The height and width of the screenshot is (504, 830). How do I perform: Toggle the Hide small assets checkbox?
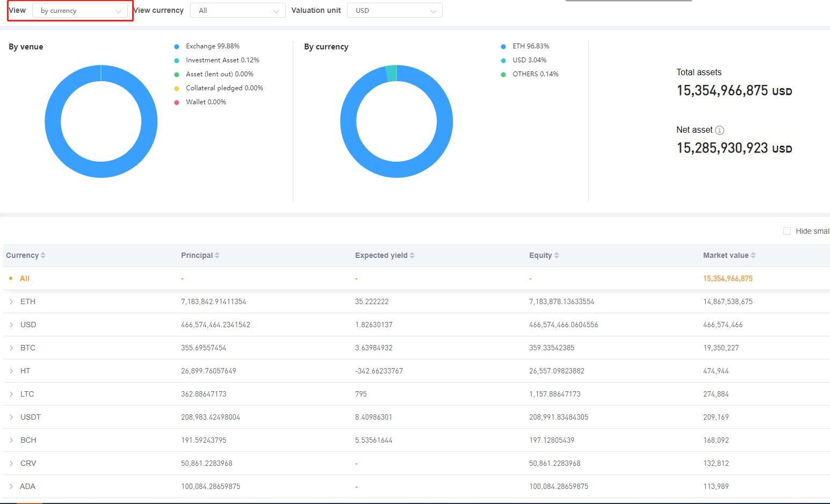(x=787, y=231)
